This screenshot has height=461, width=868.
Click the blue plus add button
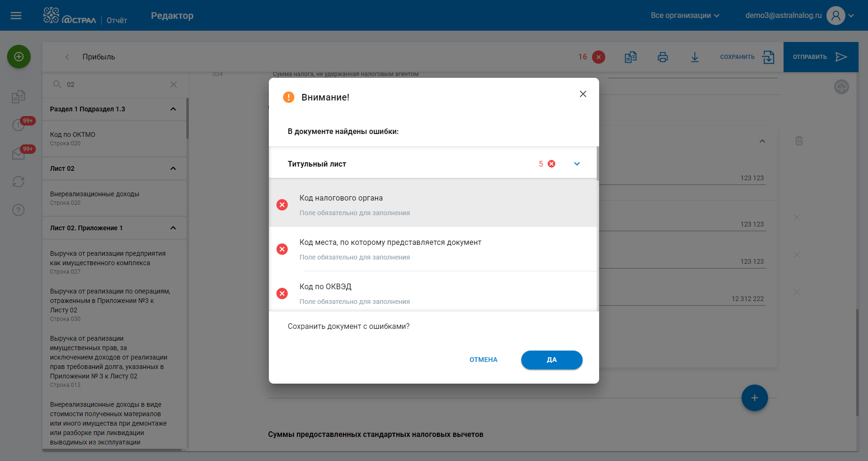[755, 398]
